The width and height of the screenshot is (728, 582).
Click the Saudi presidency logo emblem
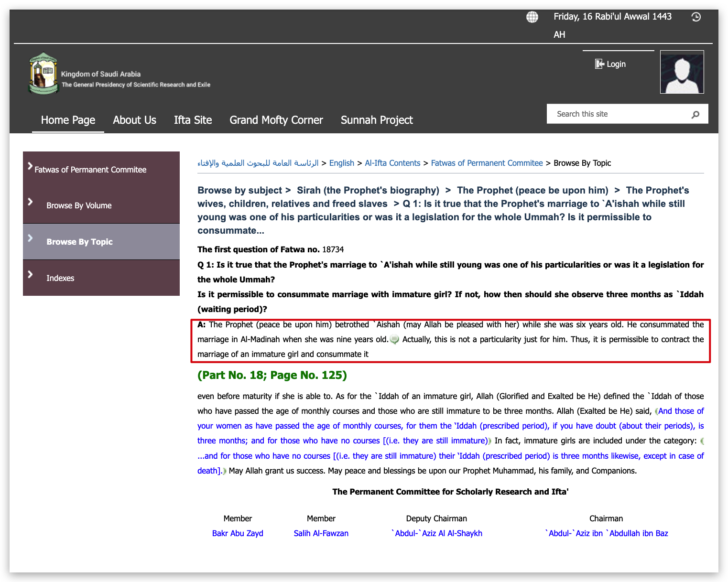[x=43, y=74]
